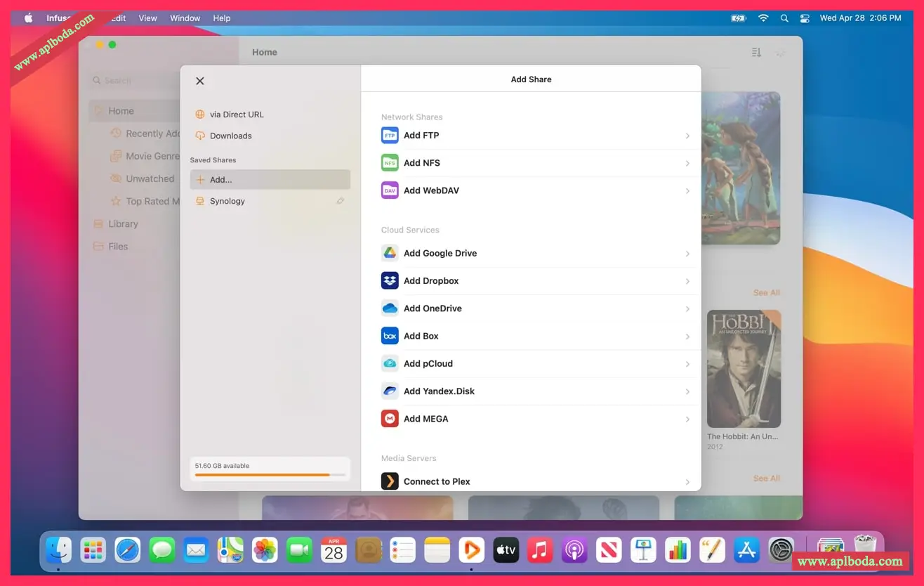The width and height of the screenshot is (924, 586).
Task: Click the FTP icon under Network Shares
Action: [x=390, y=136]
